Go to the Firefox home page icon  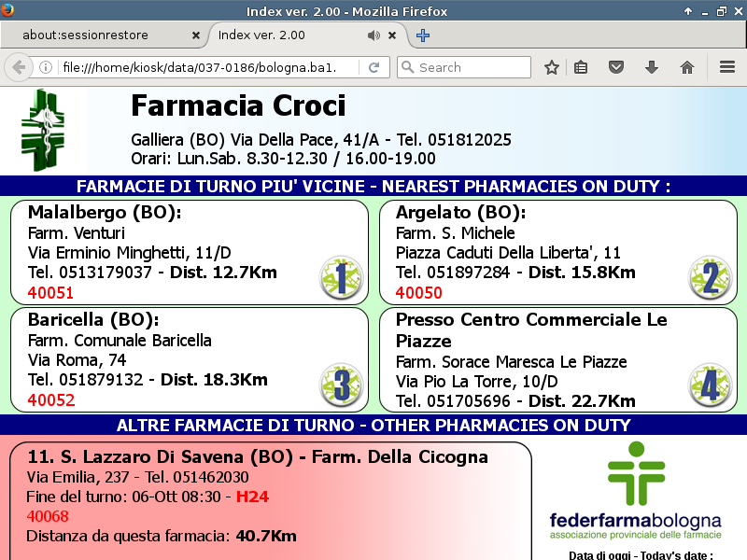pyautogui.click(x=687, y=67)
